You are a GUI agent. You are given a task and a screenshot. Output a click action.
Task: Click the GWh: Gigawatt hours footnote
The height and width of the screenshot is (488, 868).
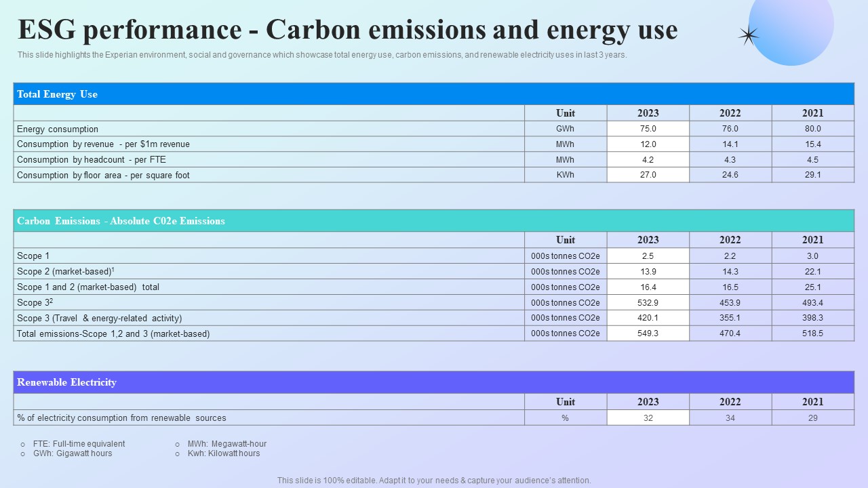point(73,453)
